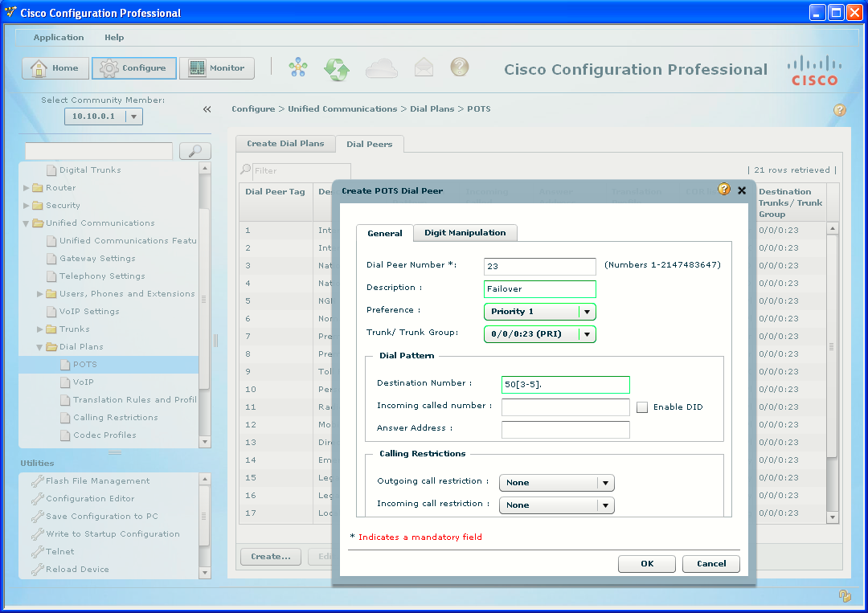Viewport: 868px width, 613px height.
Task: Click the dial peers Filter field
Action: (301, 170)
